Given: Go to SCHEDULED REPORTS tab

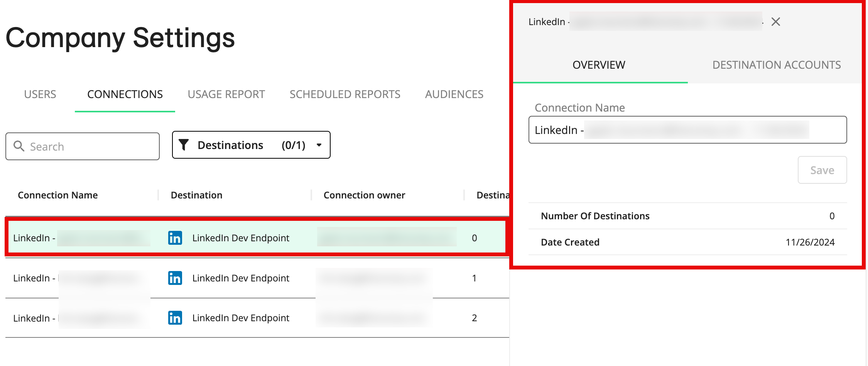Looking at the screenshot, I should point(345,94).
